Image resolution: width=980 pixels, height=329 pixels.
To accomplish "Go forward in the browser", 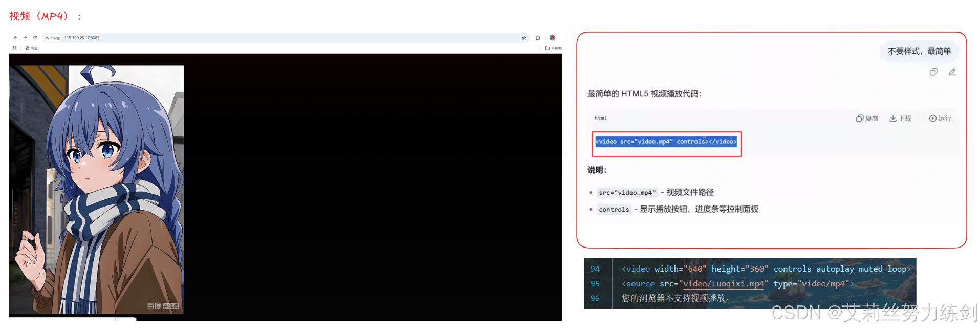I will pos(25,38).
